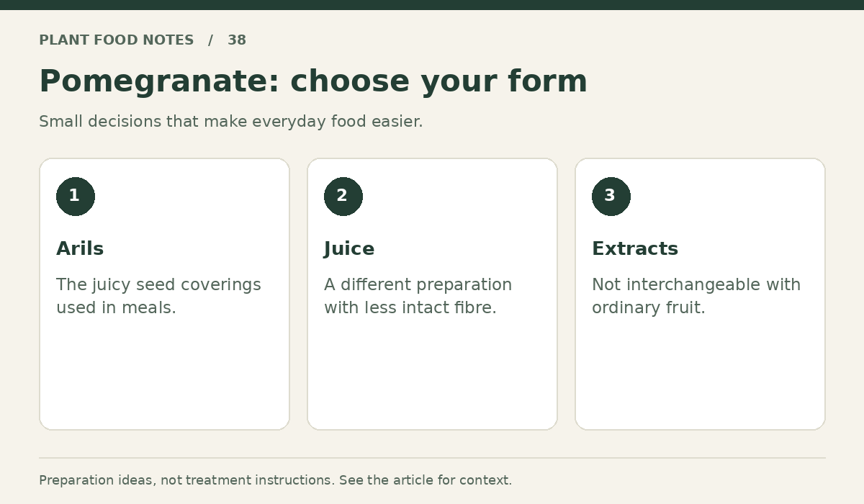Click the breadcrumb slash separator

tap(211, 40)
